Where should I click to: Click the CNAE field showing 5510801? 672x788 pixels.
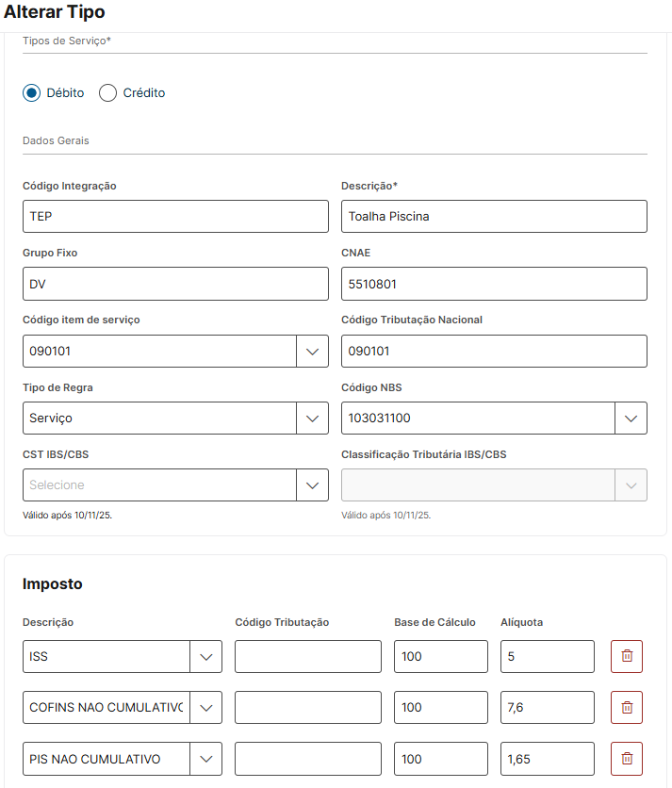(494, 284)
